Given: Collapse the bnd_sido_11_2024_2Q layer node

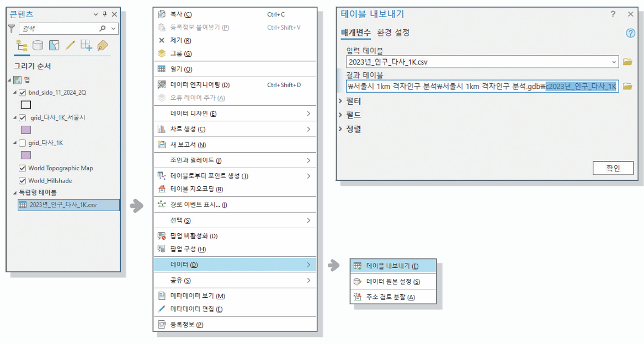Looking at the screenshot, I should (x=15, y=93).
